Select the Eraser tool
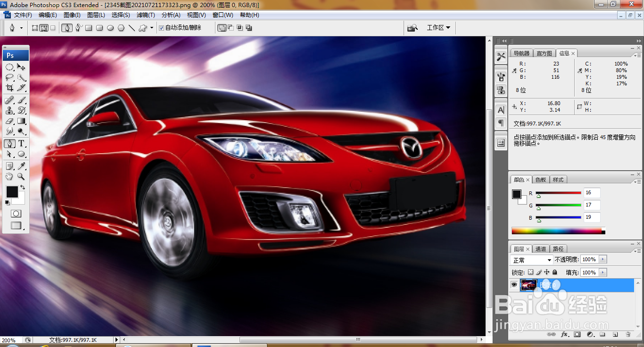644x347 pixels. pos(9,121)
